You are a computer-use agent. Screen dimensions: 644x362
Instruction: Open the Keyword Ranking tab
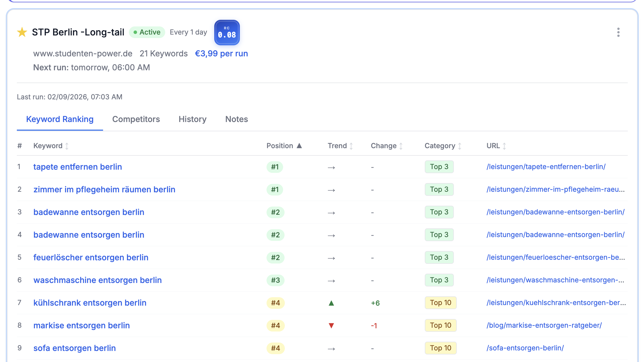click(60, 119)
